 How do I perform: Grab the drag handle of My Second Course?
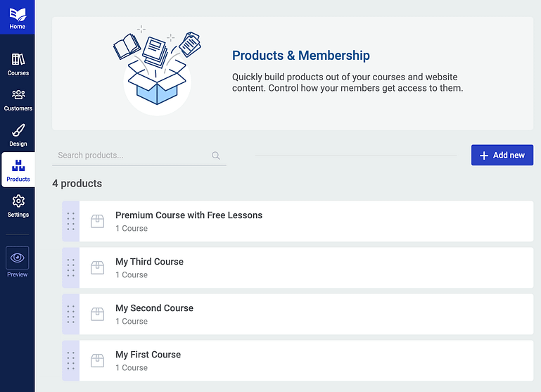coord(71,314)
